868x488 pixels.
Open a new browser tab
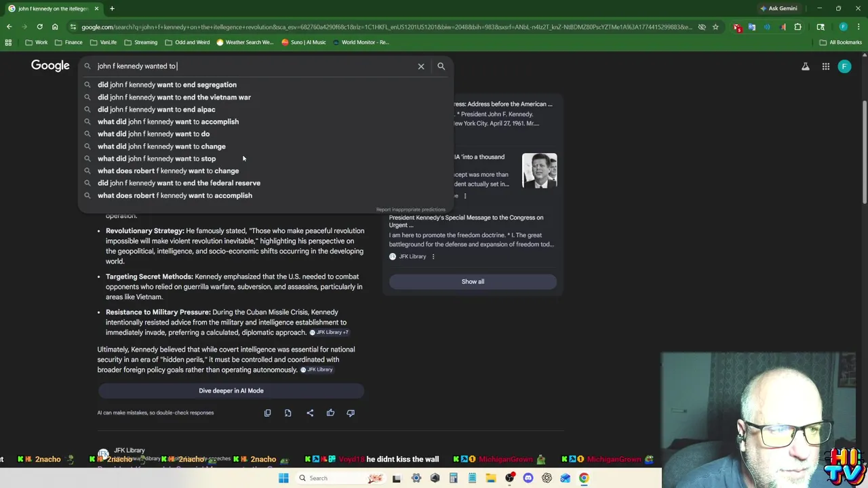point(112,9)
